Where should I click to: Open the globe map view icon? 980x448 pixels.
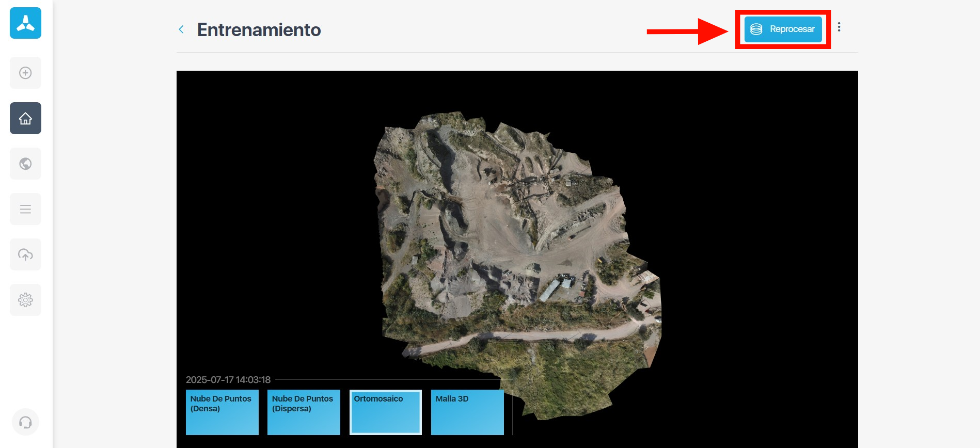(25, 164)
